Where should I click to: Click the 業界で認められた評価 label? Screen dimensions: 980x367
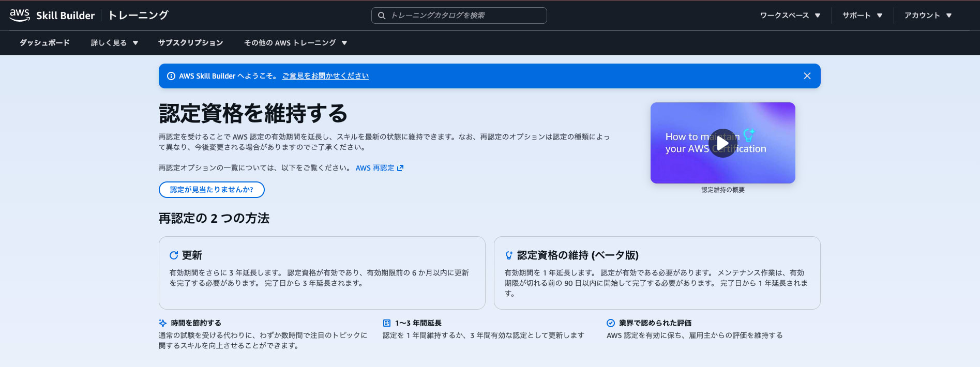(655, 323)
